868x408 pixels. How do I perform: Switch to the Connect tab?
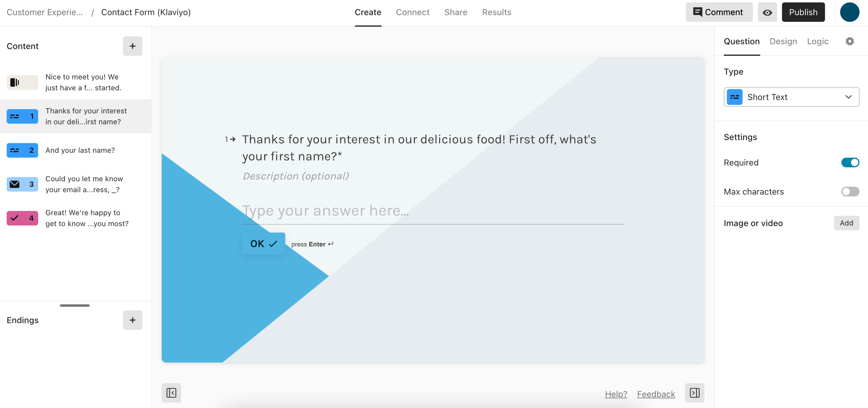pos(412,12)
